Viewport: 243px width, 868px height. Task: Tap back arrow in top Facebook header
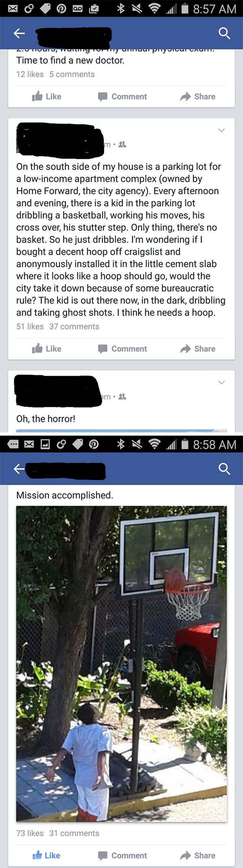(19, 33)
